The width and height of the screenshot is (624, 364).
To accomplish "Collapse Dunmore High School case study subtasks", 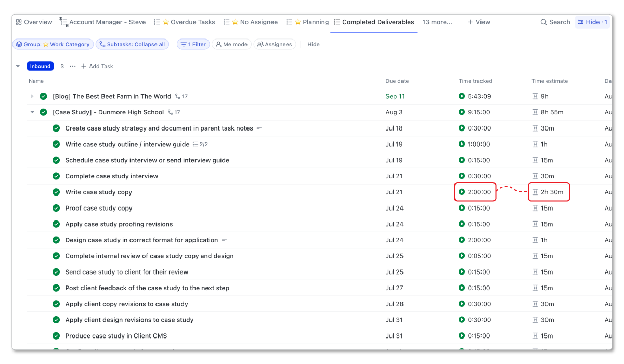I will pyautogui.click(x=32, y=112).
